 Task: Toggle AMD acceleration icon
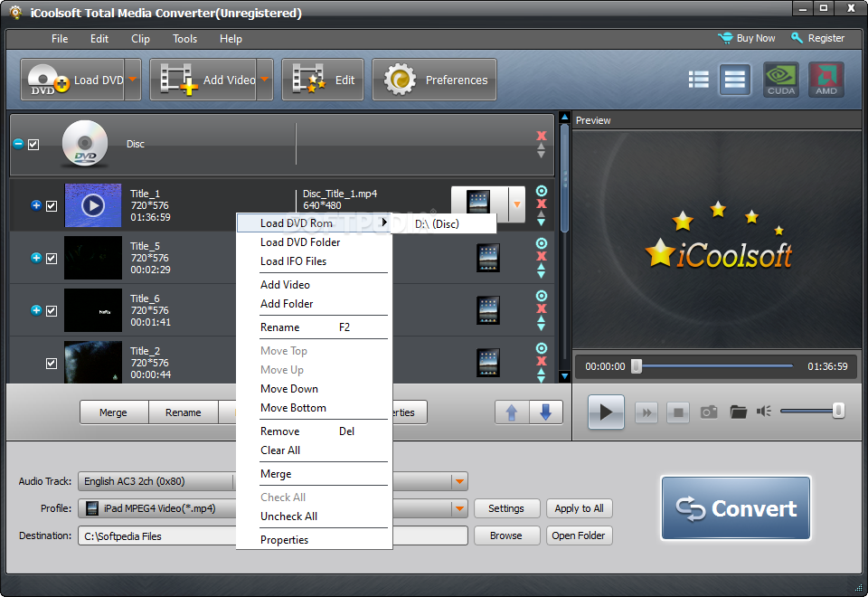[x=826, y=80]
